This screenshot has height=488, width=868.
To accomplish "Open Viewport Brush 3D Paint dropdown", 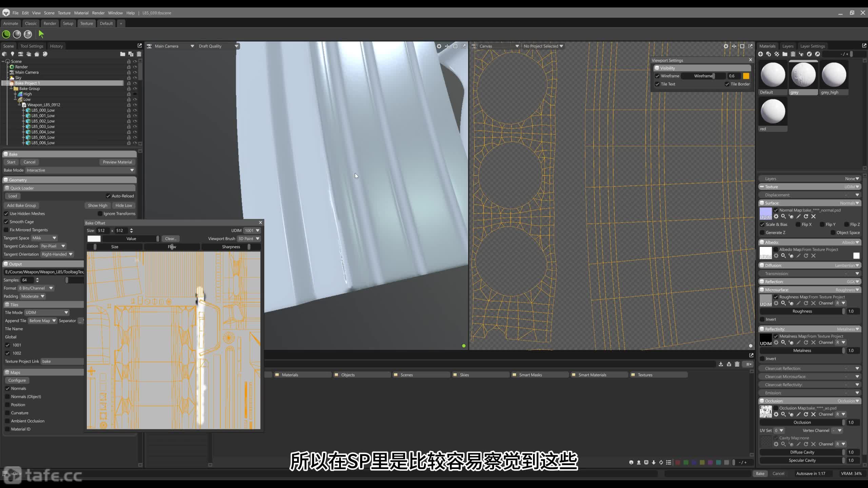I will point(249,239).
